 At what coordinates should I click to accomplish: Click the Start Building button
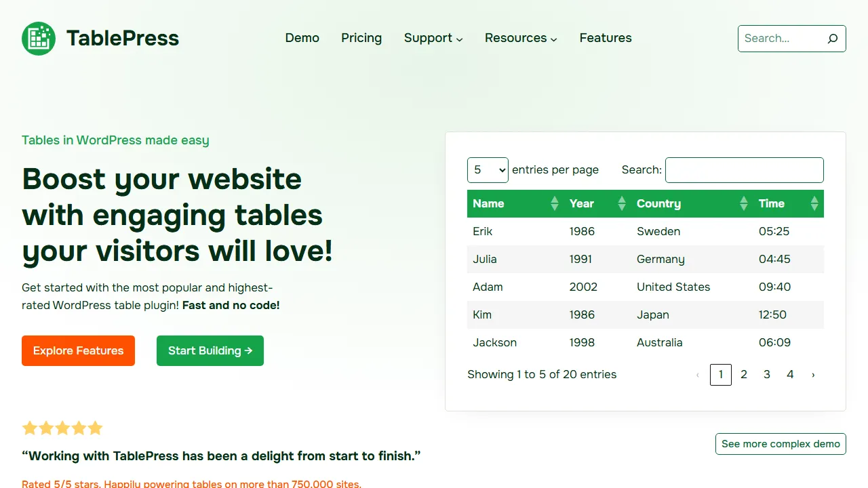click(210, 350)
